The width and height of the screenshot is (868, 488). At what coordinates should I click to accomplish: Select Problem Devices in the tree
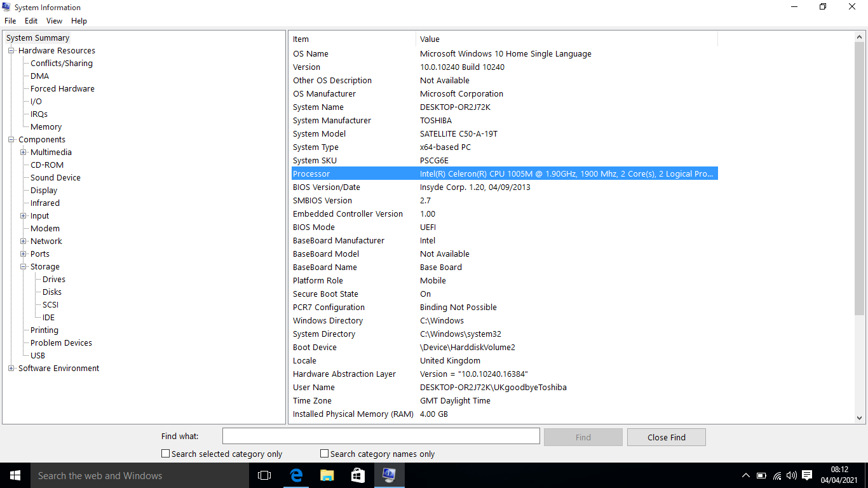[x=61, y=343]
